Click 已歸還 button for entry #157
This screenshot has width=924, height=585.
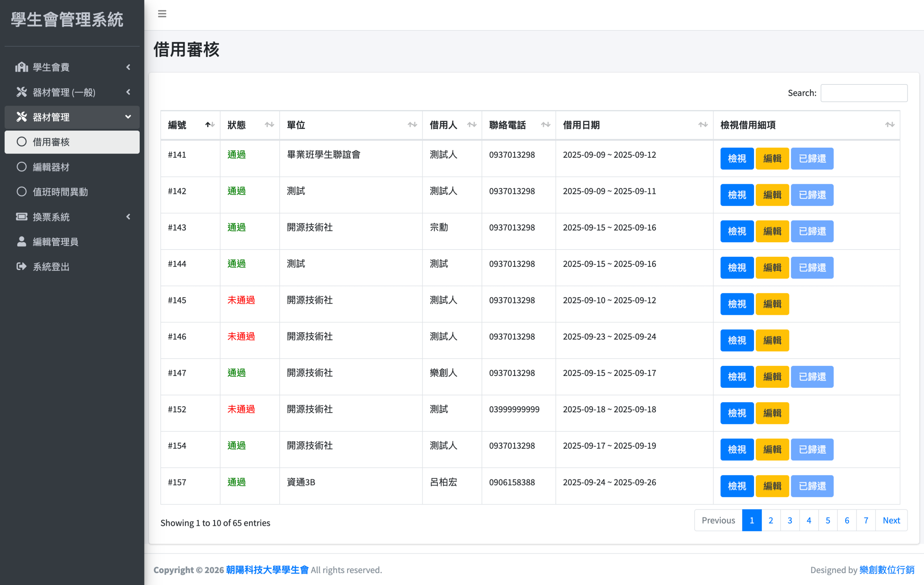click(x=812, y=486)
